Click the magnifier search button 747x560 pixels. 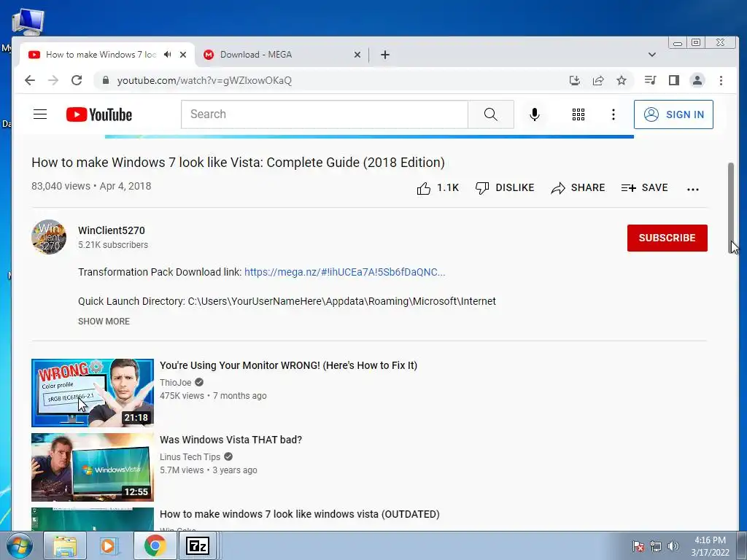[491, 114]
